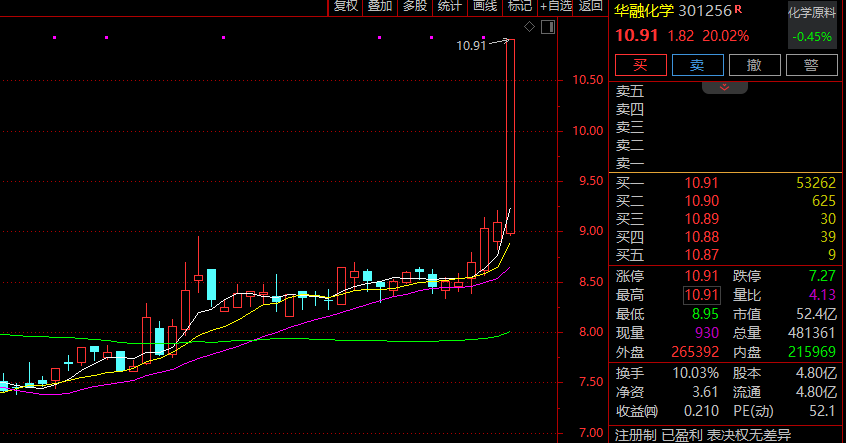The height and width of the screenshot is (443, 846).
Task: Click 返回 to go back
Action: (590, 6)
